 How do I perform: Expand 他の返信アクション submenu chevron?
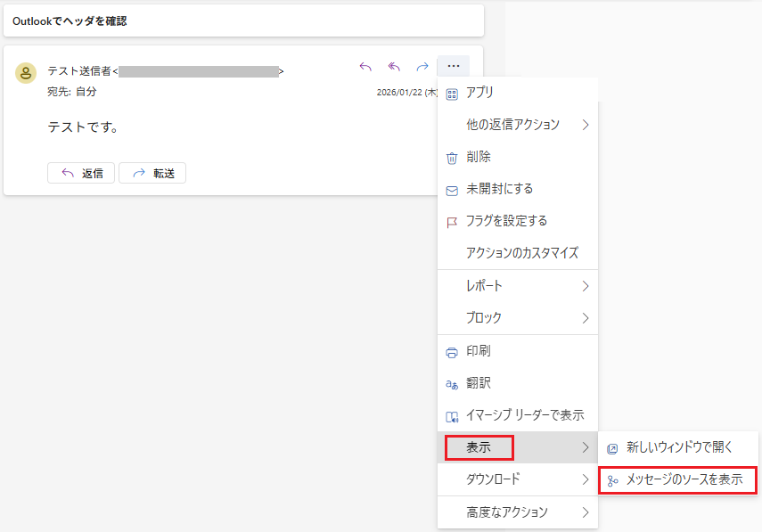[x=586, y=124]
